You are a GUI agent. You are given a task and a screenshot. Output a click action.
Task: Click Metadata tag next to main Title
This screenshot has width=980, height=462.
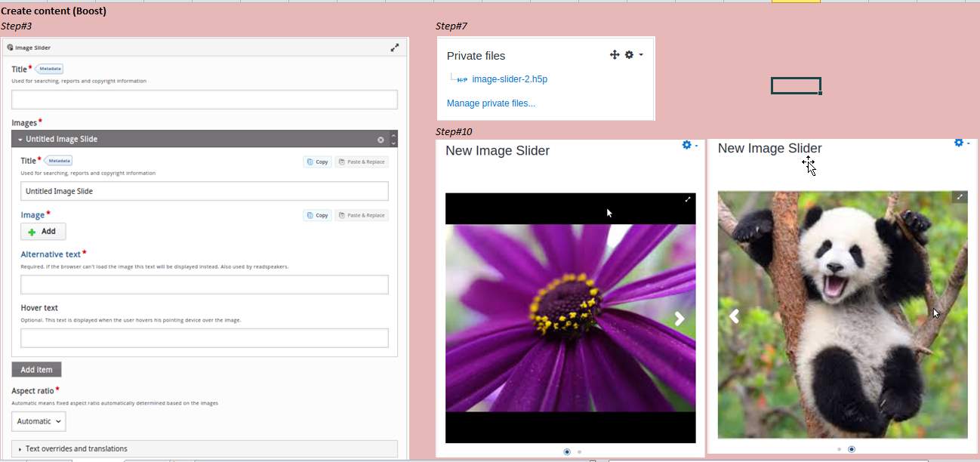coord(50,69)
